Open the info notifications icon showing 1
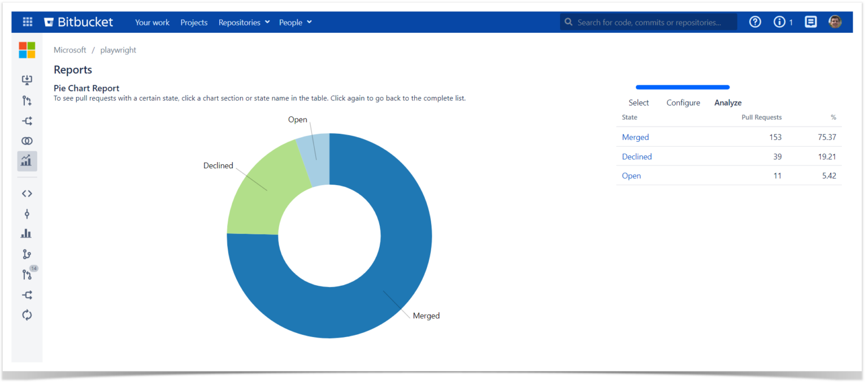Image resolution: width=868 pixels, height=384 pixels. click(782, 22)
